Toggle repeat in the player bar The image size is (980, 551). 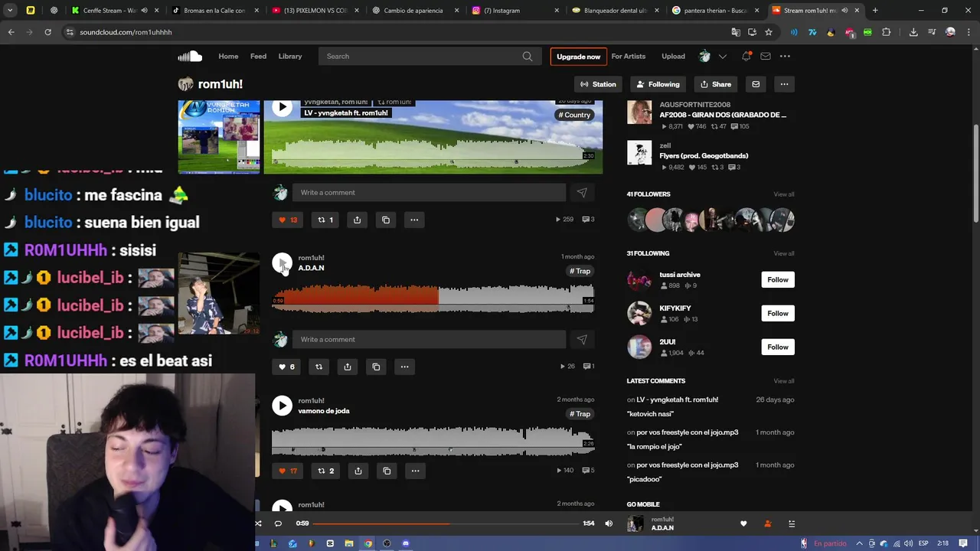coord(278,523)
